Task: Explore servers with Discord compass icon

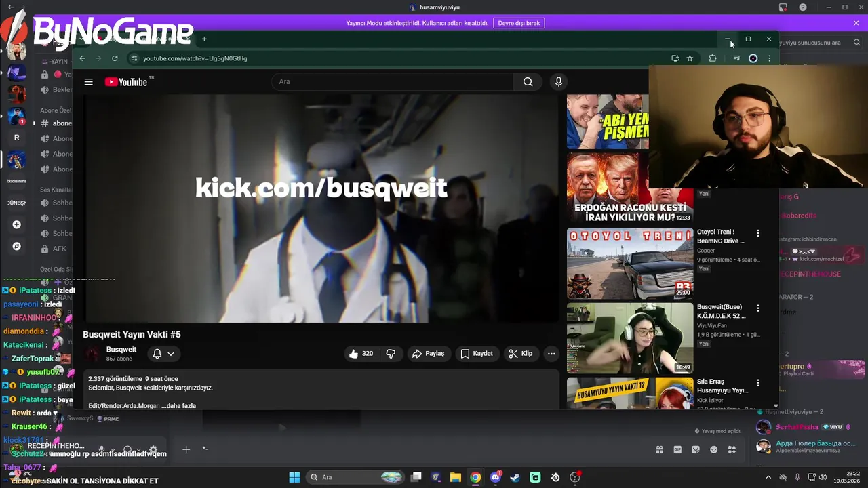Action: coord(17,246)
